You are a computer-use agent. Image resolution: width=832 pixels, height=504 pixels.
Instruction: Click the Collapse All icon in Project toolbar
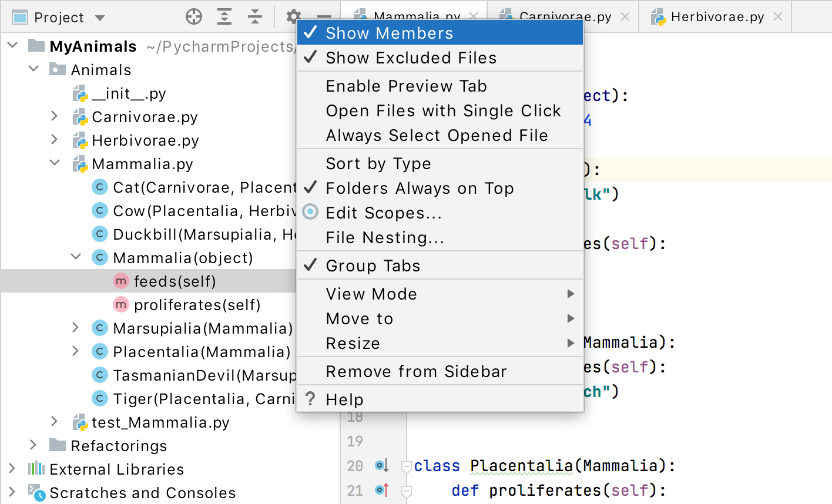pos(254,17)
